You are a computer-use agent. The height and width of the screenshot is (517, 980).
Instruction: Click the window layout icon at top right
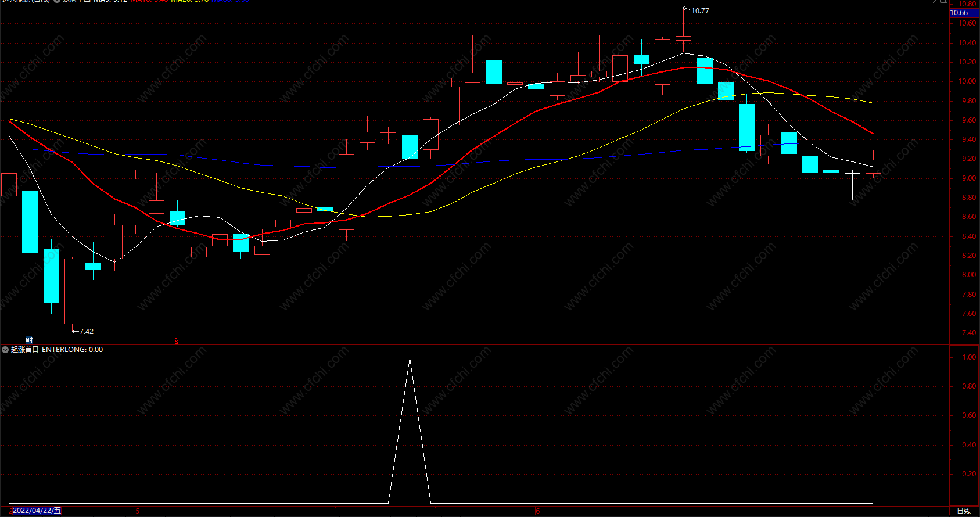click(945, 1)
